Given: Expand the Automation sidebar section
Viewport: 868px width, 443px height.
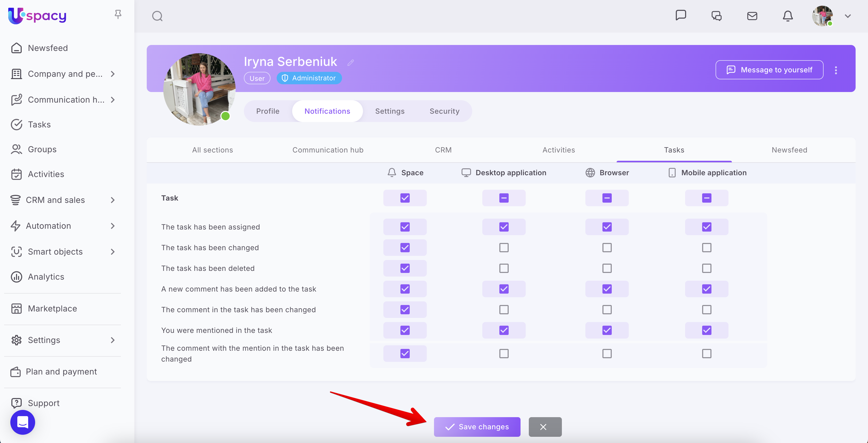Looking at the screenshot, I should click(x=113, y=226).
